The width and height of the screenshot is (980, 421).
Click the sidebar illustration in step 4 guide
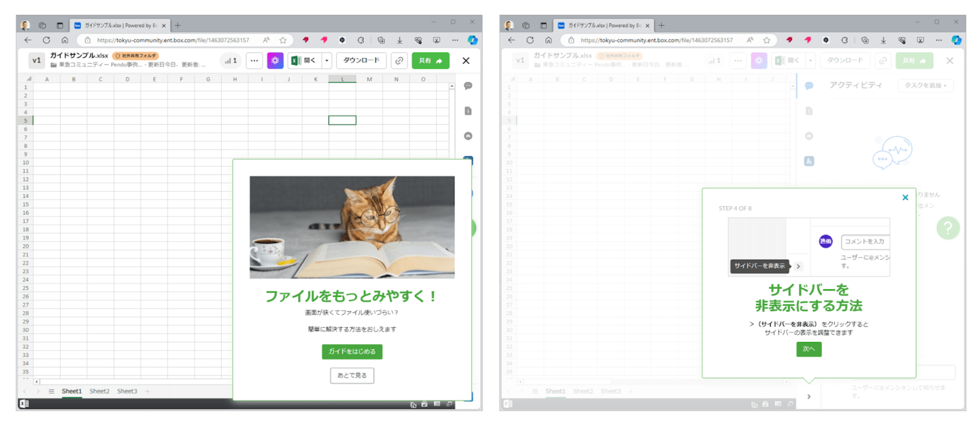coord(809,247)
